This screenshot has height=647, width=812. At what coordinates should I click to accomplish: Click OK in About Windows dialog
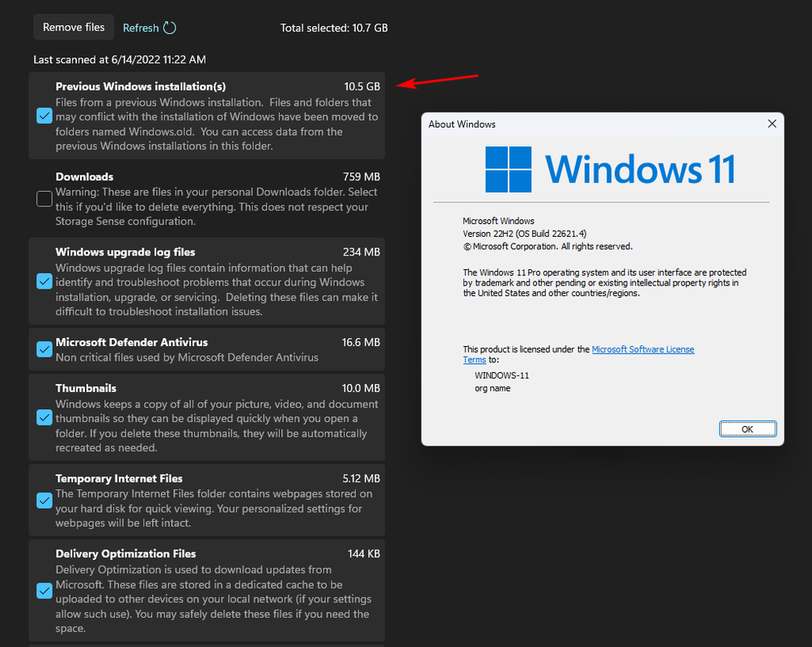747,429
